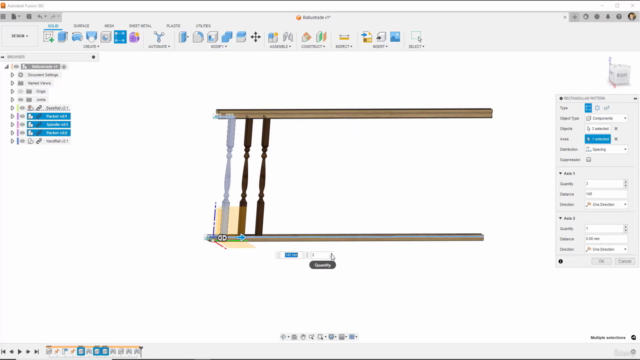
Task: Switch to the Mesh tab
Action: pos(109,26)
